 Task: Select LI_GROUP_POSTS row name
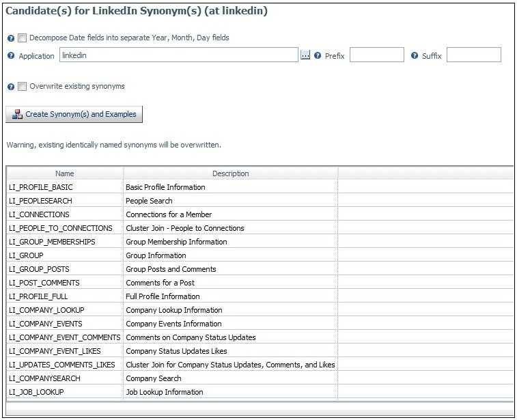click(x=39, y=269)
